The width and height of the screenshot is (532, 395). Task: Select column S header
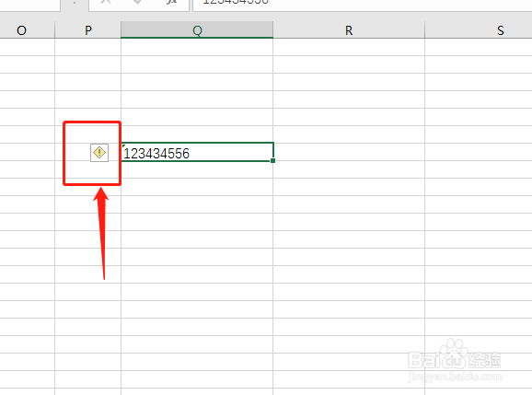point(479,30)
